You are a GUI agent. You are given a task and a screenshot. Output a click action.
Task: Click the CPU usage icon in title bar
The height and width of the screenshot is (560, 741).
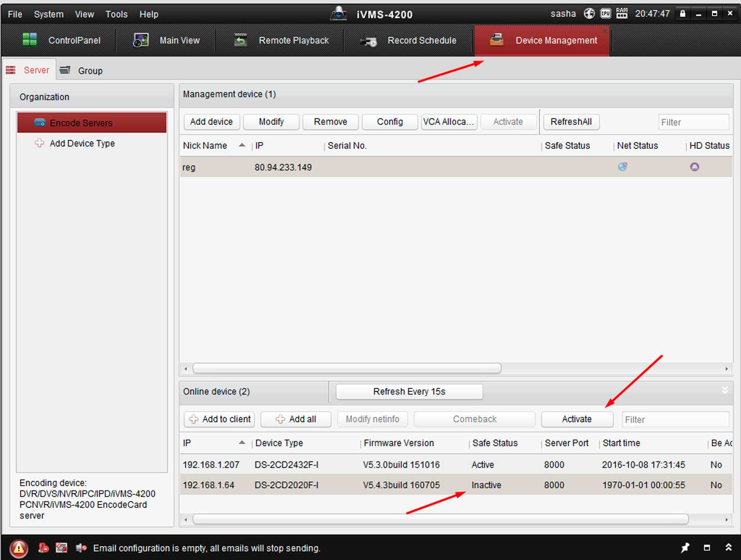click(605, 13)
